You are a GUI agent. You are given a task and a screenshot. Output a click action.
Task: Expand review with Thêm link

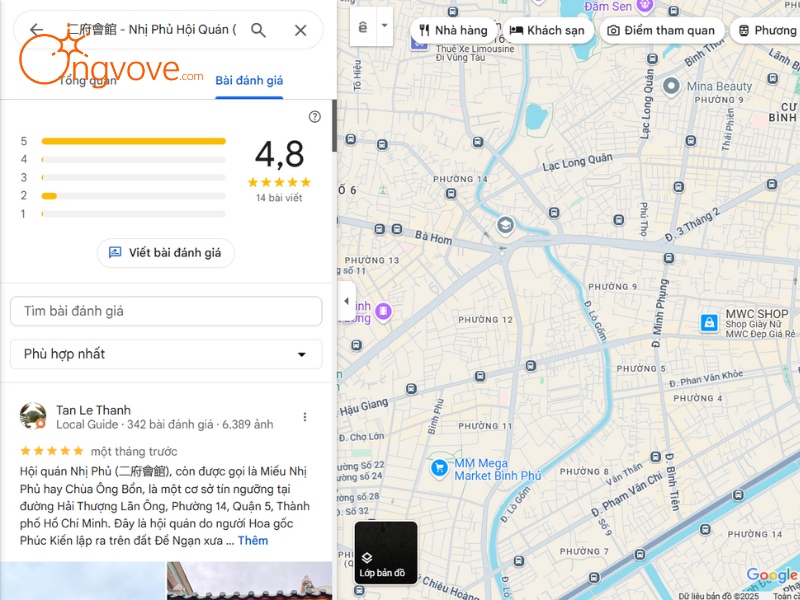[253, 540]
